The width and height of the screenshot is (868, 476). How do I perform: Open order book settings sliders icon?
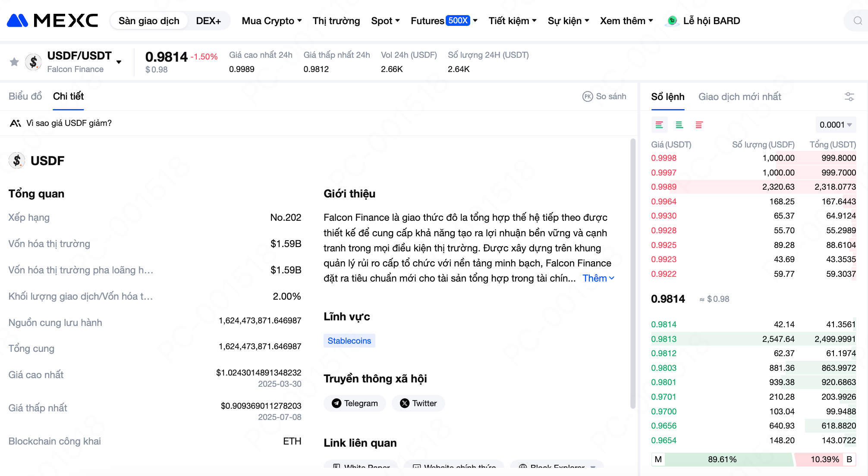click(x=849, y=97)
